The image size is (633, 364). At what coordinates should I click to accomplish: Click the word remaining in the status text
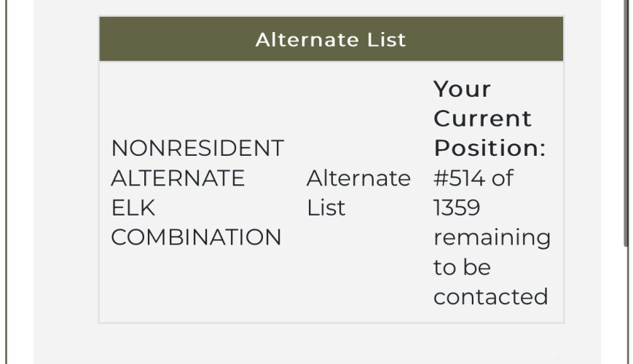[492, 238]
